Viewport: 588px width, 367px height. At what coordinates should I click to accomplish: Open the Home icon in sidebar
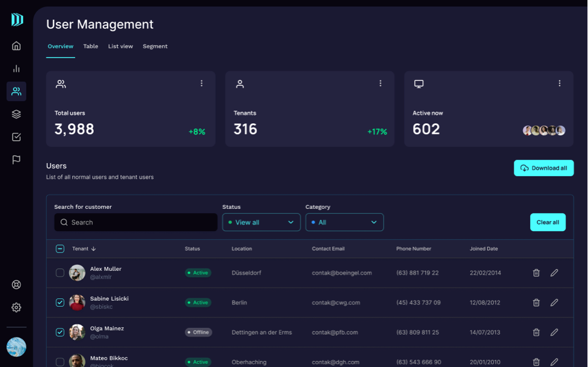click(x=16, y=46)
